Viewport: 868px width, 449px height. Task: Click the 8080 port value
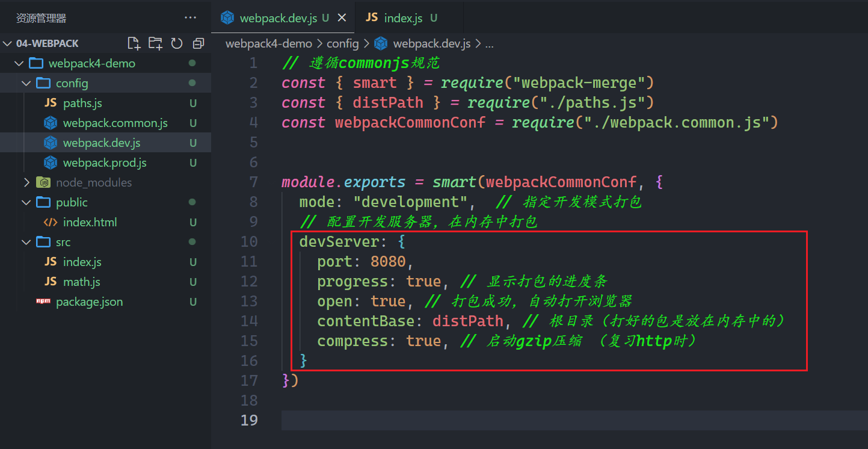(x=388, y=261)
